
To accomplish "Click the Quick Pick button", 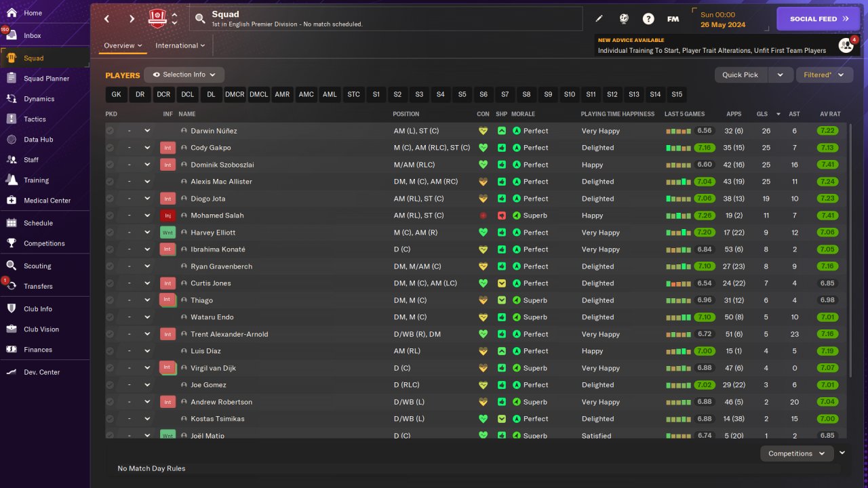I will (741, 75).
